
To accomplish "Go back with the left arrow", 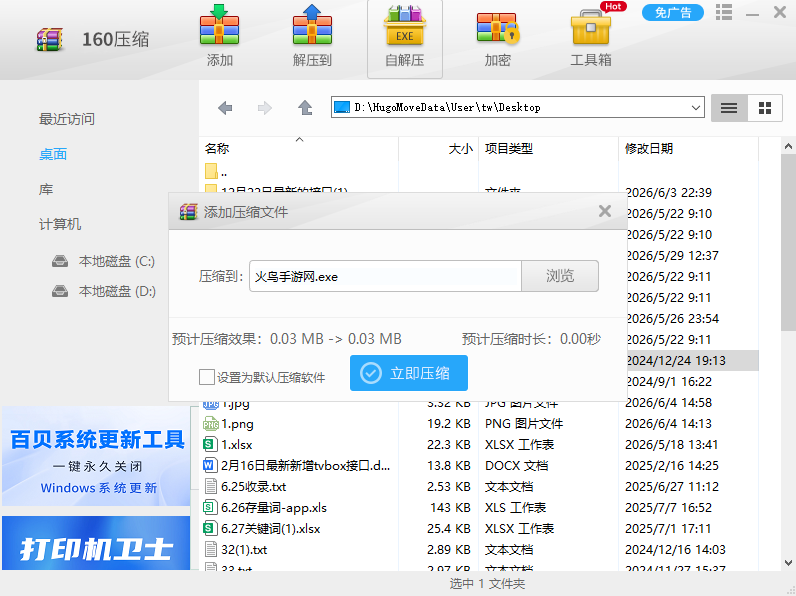I will coord(225,108).
